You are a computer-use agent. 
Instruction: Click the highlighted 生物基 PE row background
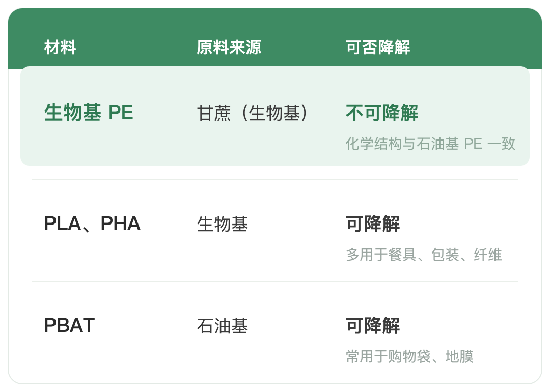[x=275, y=116]
